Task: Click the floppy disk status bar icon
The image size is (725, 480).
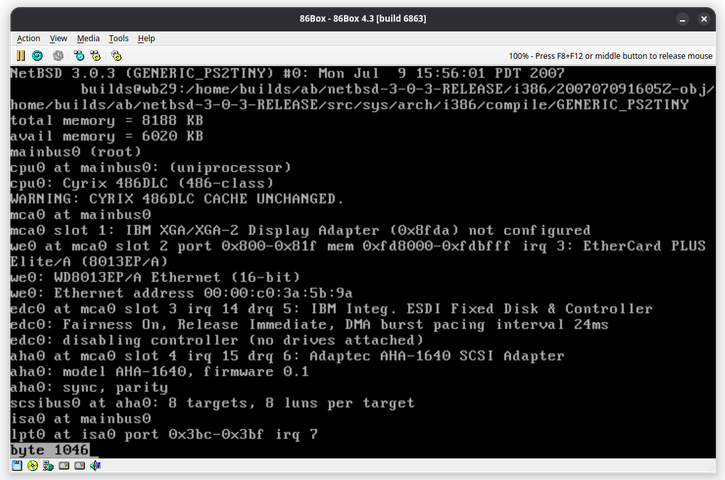Action: click(17, 466)
